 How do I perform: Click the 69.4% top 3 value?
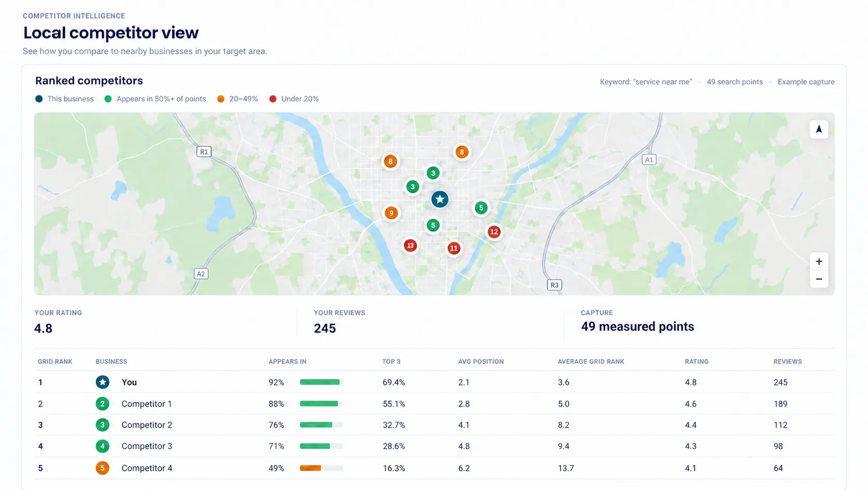pyautogui.click(x=394, y=382)
